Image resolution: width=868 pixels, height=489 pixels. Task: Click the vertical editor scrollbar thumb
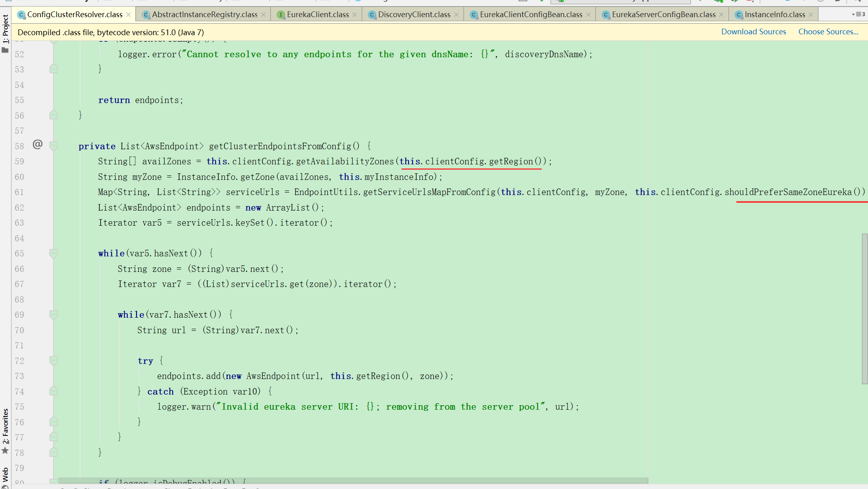pos(864,309)
